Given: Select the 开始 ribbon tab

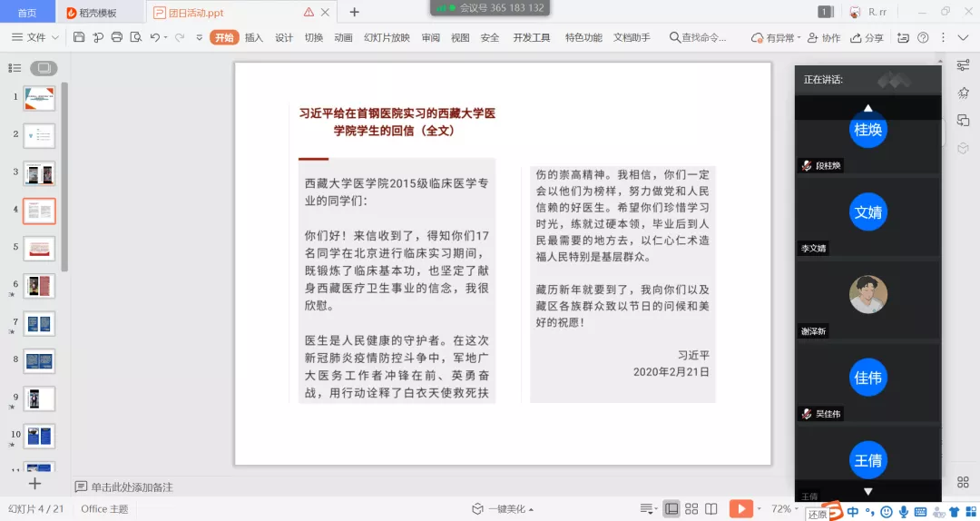Looking at the screenshot, I should pos(224,37).
